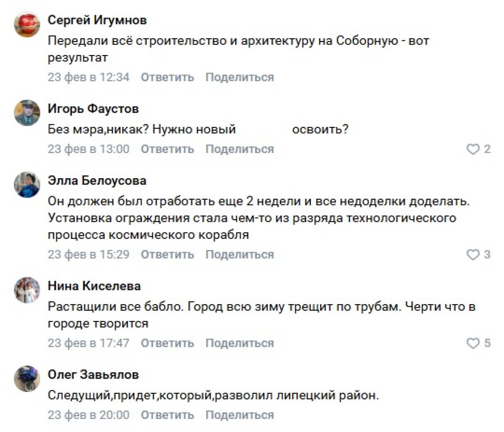Open timestamp 23 фев в 17:47

pos(88,343)
